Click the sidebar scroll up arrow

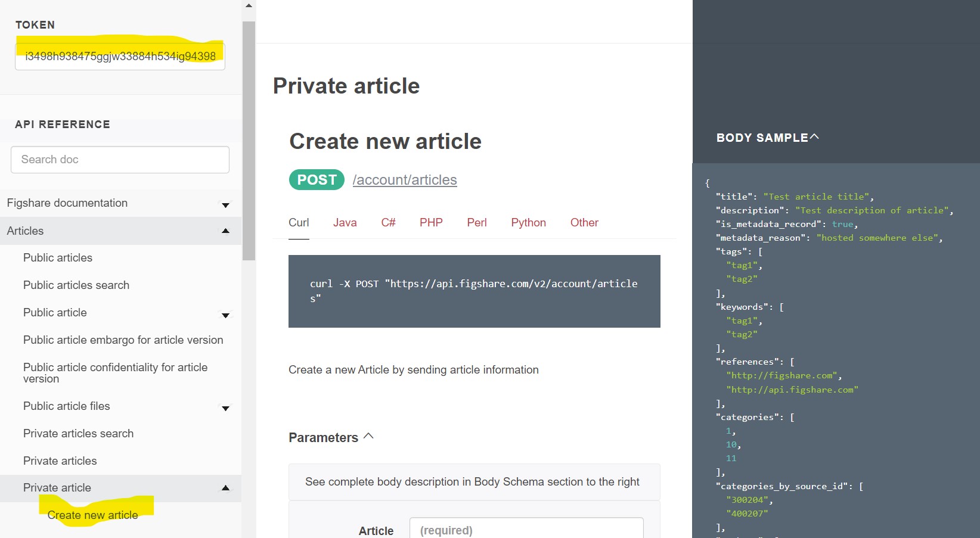[x=249, y=5]
